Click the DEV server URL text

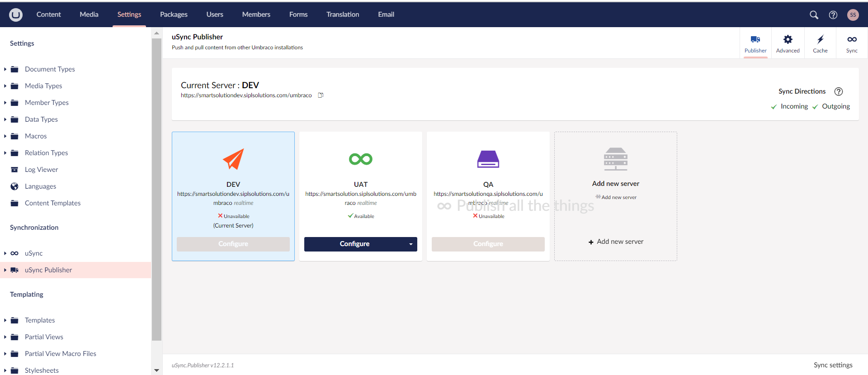(233, 199)
